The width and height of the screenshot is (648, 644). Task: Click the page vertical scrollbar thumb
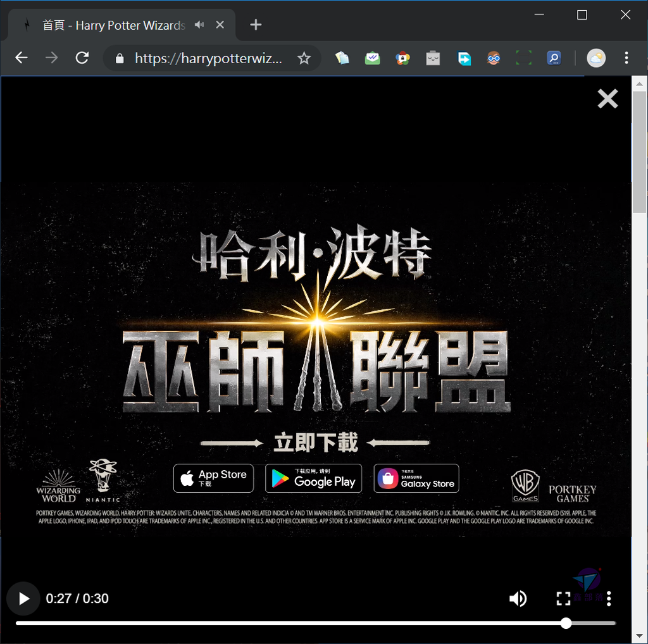pyautogui.click(x=639, y=152)
